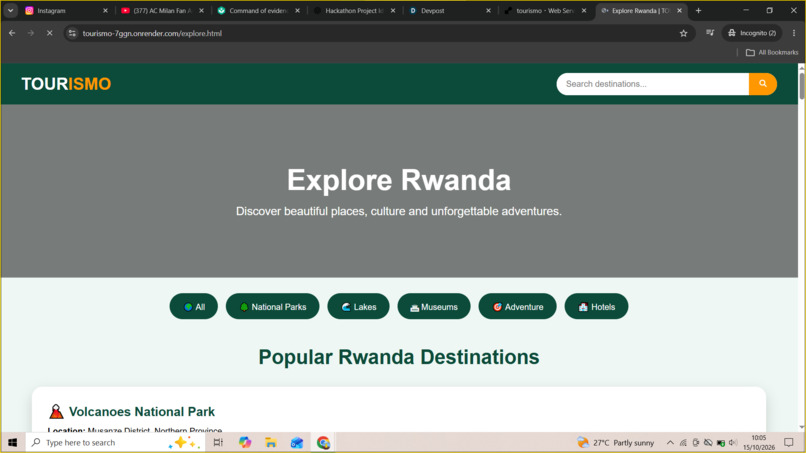Open the Outlook mail taskbar icon
This screenshot has width=806, height=453.
point(297,442)
